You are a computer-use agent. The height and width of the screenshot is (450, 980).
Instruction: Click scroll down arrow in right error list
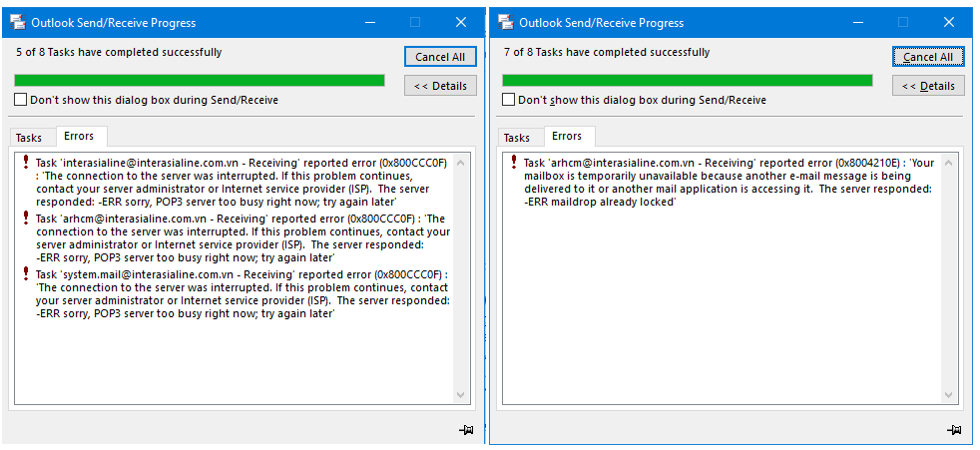pos(949,395)
